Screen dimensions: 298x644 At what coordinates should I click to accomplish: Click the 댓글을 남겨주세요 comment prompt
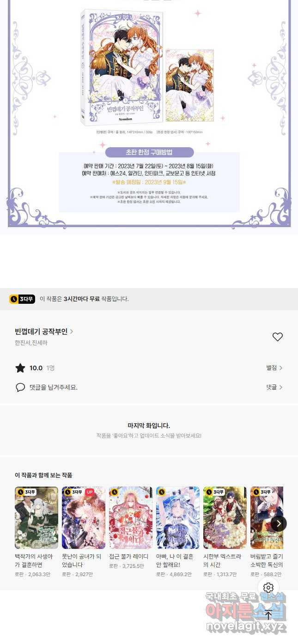click(x=54, y=387)
